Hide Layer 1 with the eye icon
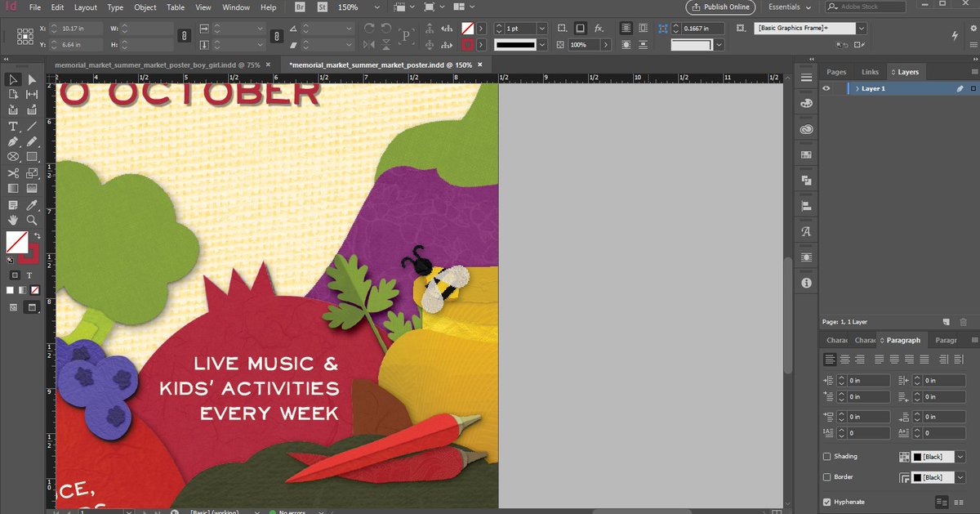Image resolution: width=980 pixels, height=514 pixels. (827, 88)
